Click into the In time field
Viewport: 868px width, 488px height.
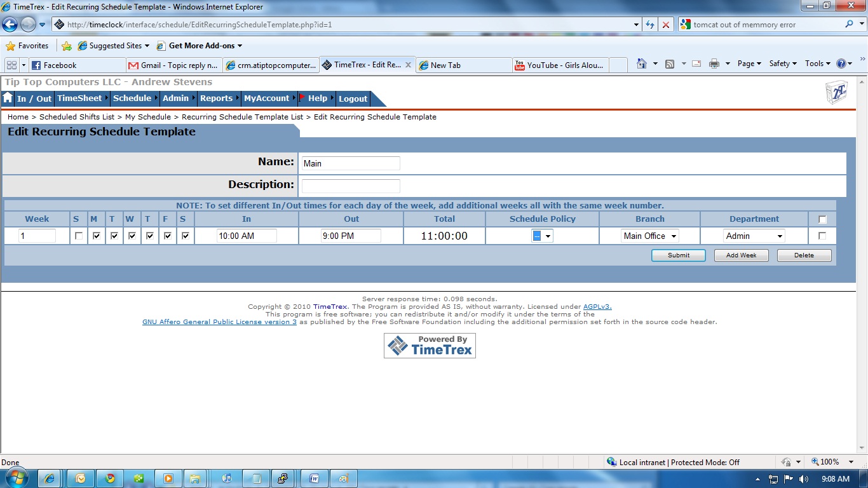point(247,236)
